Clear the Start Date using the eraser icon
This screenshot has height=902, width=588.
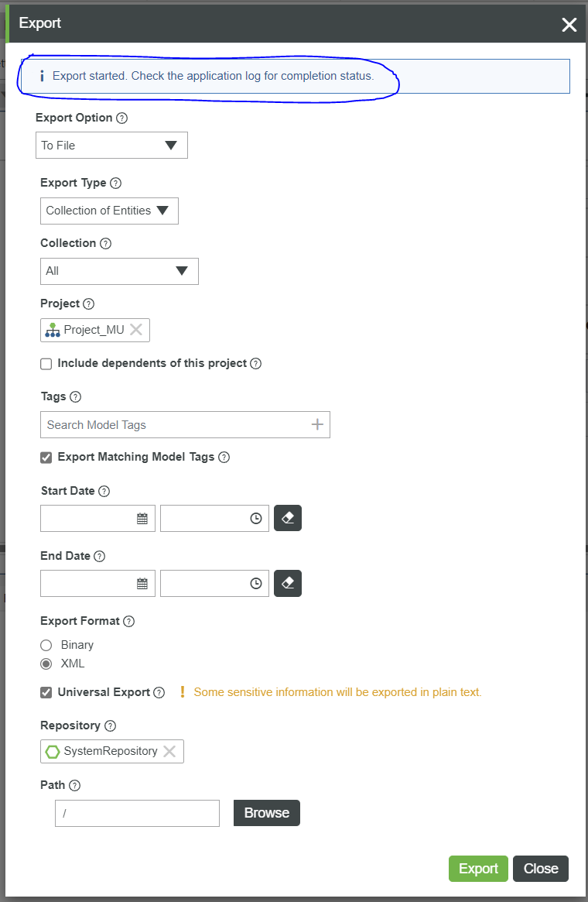287,518
